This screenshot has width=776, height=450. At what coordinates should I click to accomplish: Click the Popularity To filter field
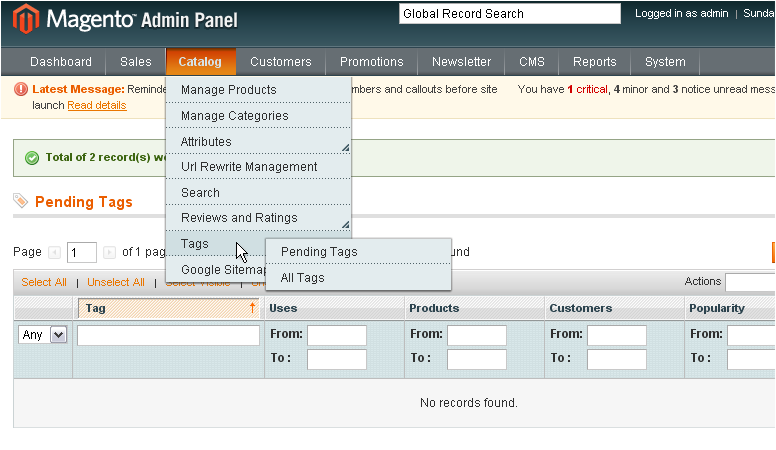pyautogui.click(x=751, y=359)
